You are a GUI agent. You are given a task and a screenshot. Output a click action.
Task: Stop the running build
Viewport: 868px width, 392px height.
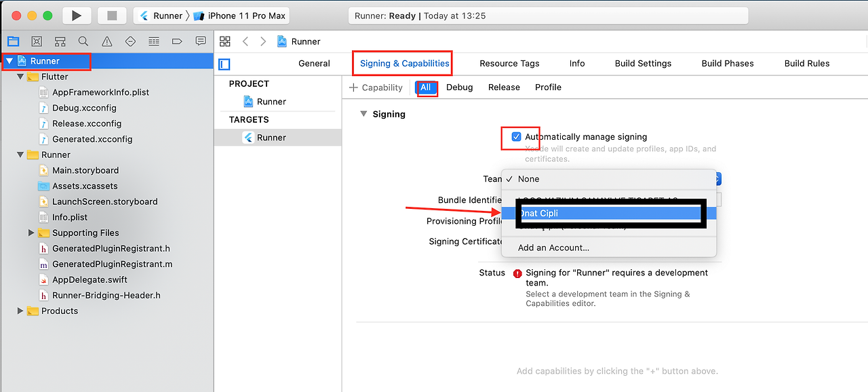pos(112,16)
